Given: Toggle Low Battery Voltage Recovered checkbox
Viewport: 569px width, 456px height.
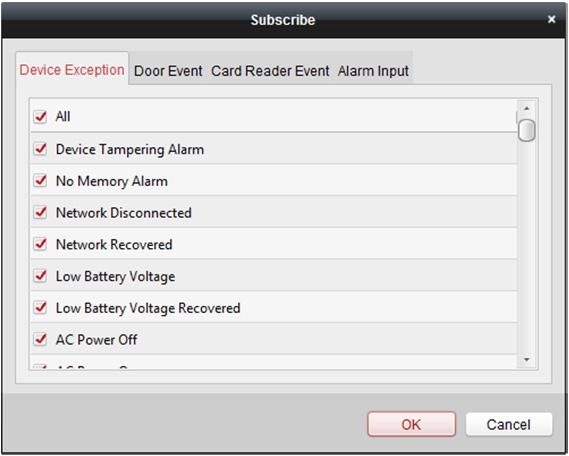Looking at the screenshot, I should point(40,308).
